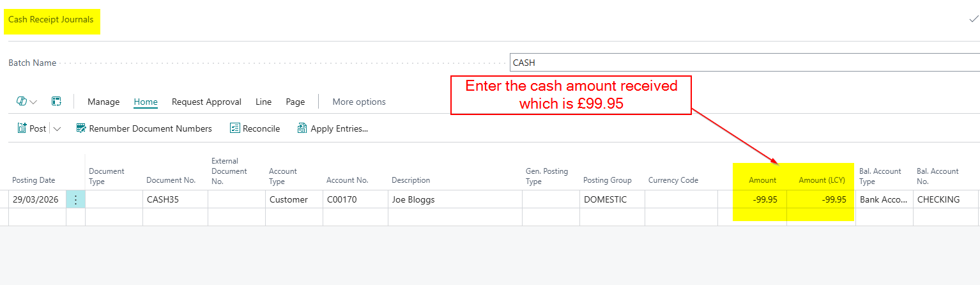This screenshot has width=980, height=285.
Task: Click the Amount cell showing -99.95
Action: tap(760, 199)
